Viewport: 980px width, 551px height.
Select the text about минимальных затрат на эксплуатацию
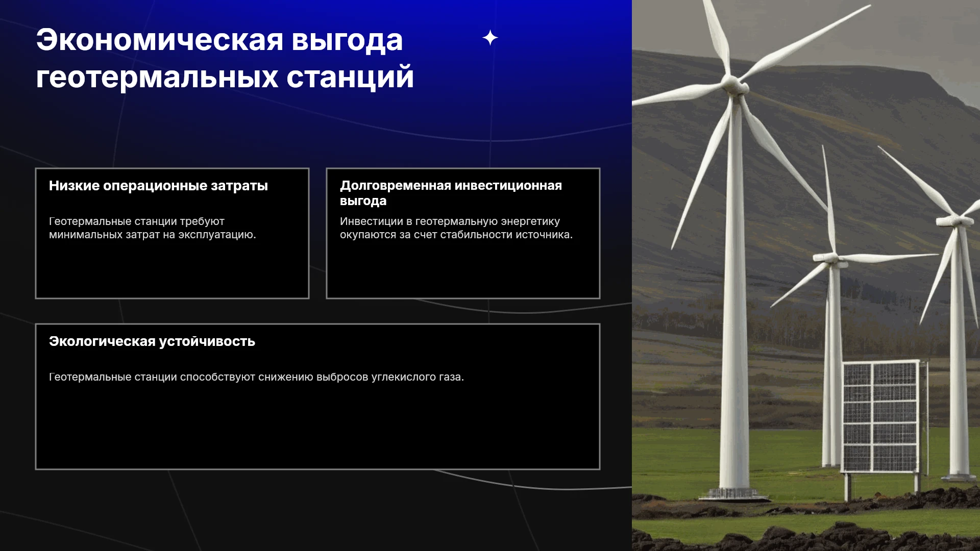click(x=153, y=228)
